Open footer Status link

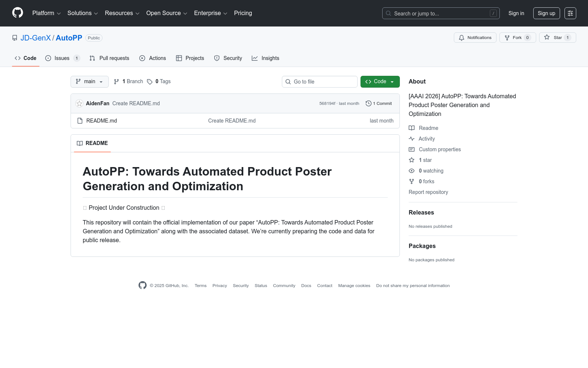(261, 286)
